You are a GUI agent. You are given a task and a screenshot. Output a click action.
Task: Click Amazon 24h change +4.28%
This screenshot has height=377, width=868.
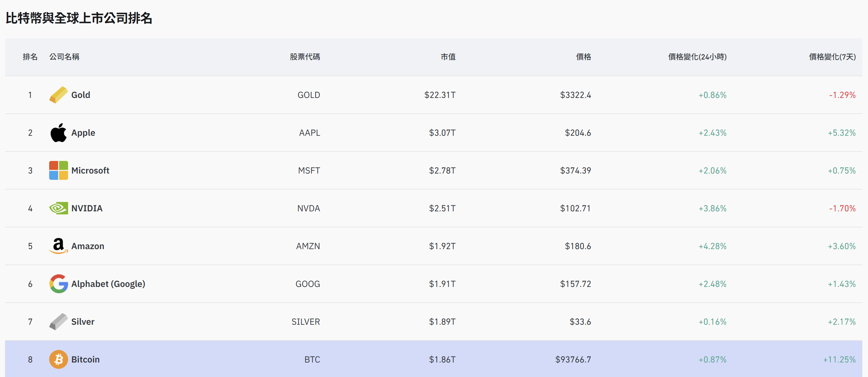pyautogui.click(x=712, y=246)
